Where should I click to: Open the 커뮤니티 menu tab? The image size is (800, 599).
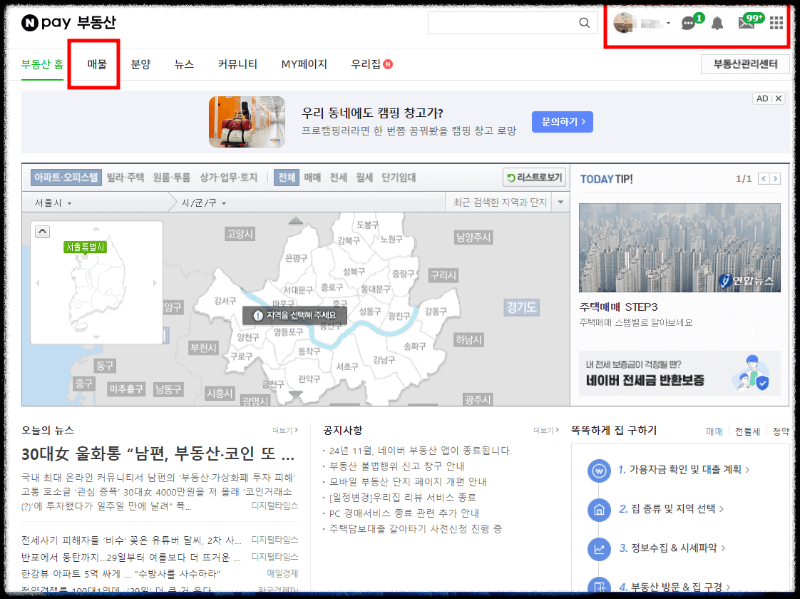pyautogui.click(x=237, y=64)
